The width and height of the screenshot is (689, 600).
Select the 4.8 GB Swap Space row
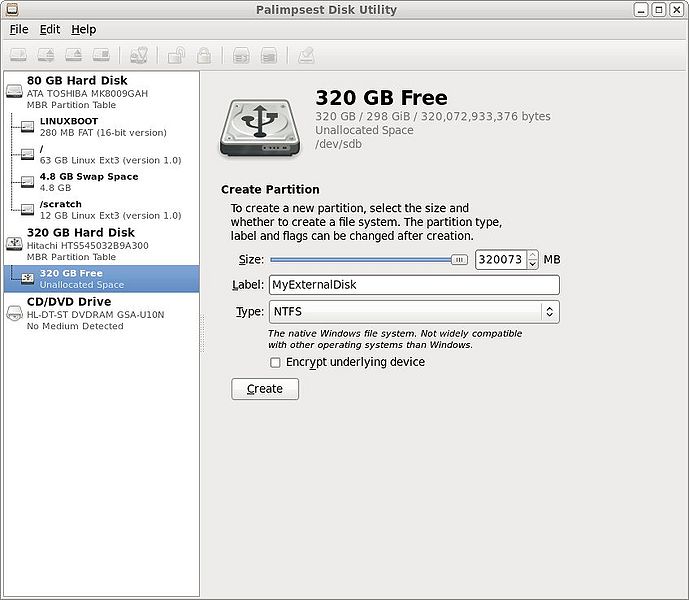(x=102, y=182)
